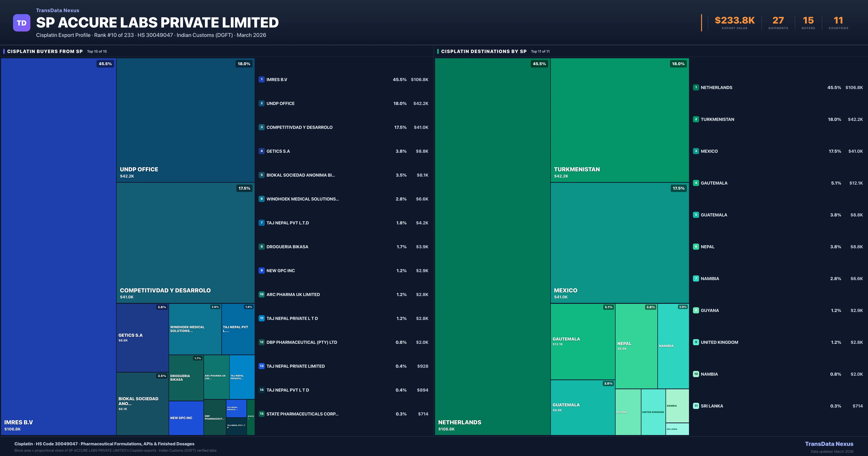Click the Cisplatin Buyers From SP heading
868x456 pixels.
coord(45,52)
